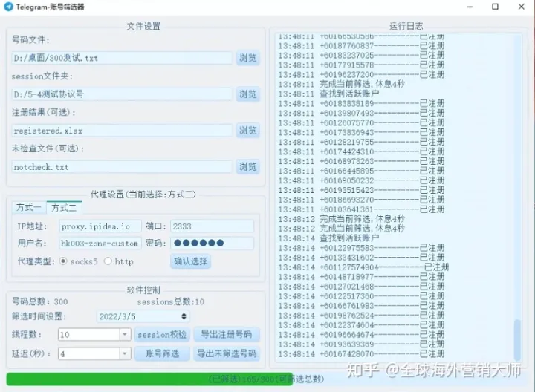
Task: Confirm proxy with 确认选择 button
Action: [191, 261]
